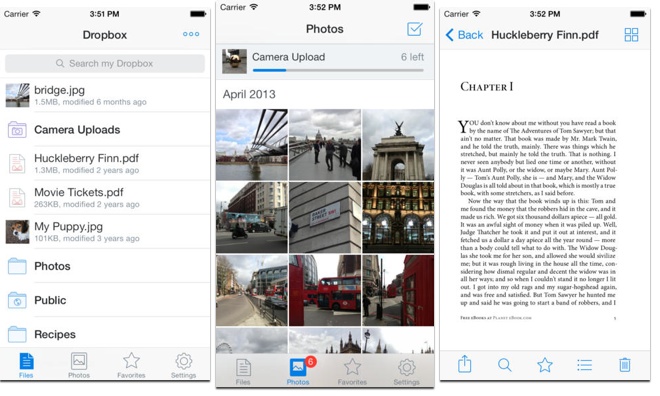Switch to the blue Files tab
The image size is (660, 396).
tap(26, 365)
